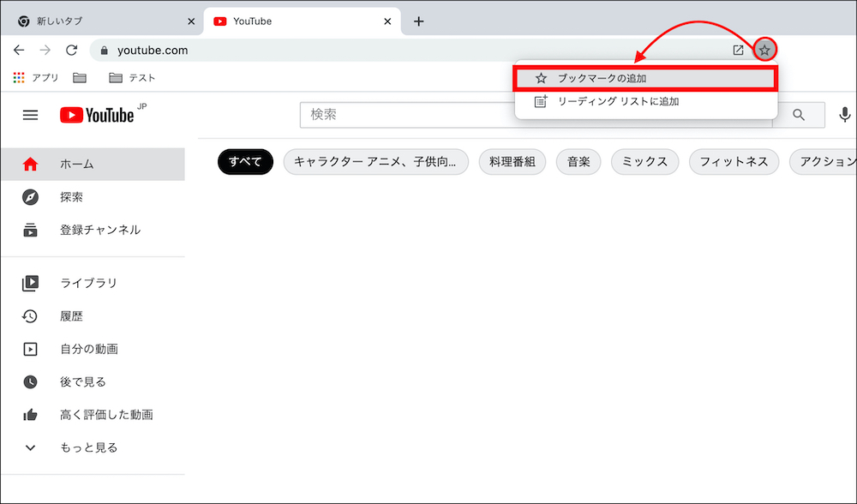Expand もっと見る in the sidebar

point(93,447)
